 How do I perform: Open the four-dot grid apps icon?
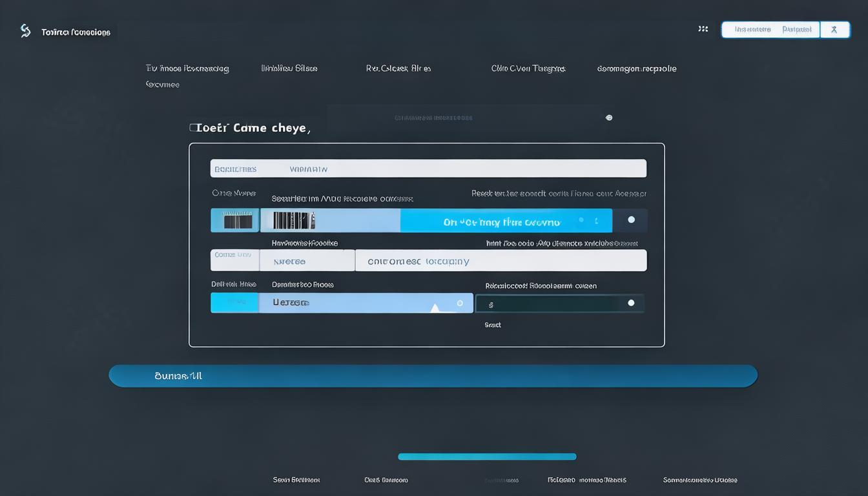703,29
